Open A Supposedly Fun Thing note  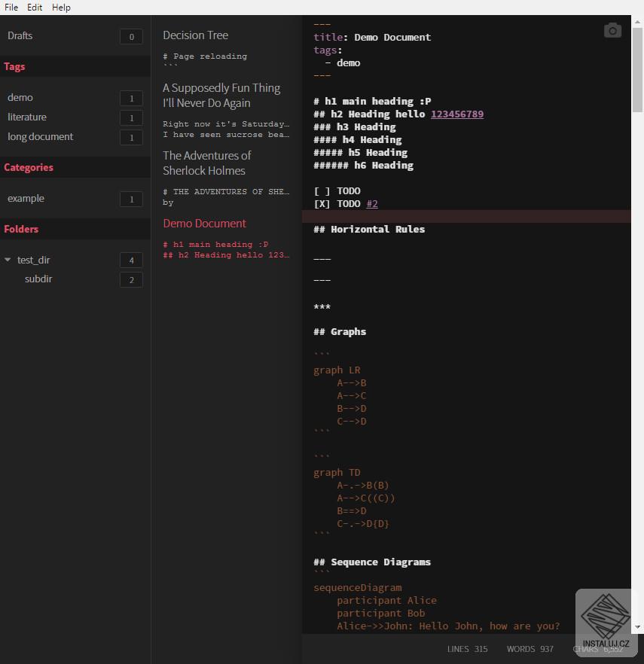pyautogui.click(x=221, y=96)
